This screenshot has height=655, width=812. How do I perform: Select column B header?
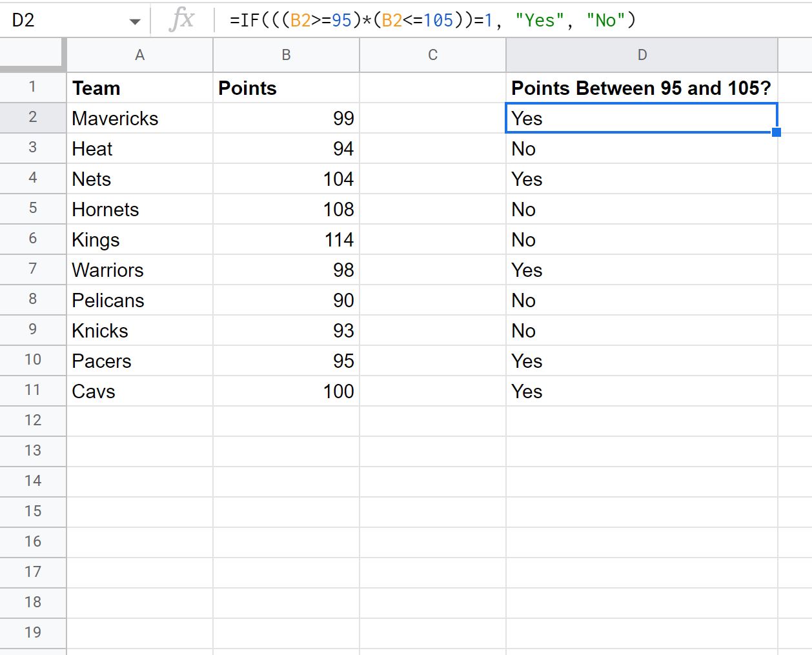pos(286,55)
